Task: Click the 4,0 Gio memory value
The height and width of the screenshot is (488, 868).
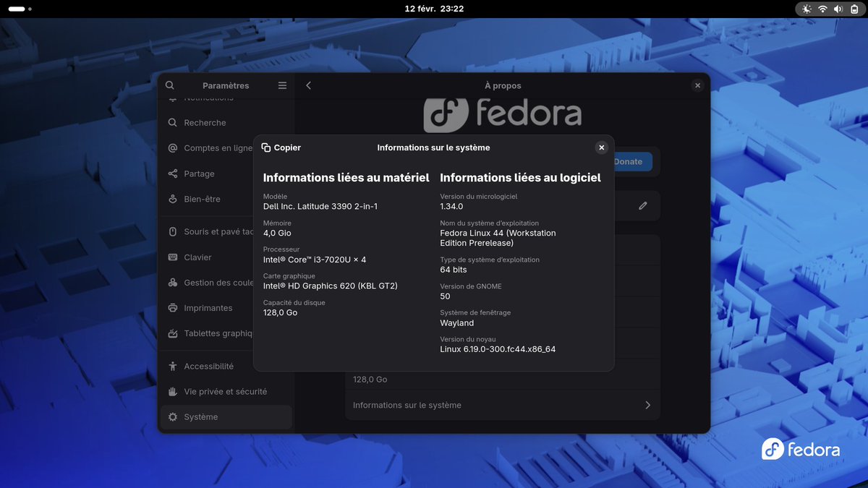Action: 277,234
